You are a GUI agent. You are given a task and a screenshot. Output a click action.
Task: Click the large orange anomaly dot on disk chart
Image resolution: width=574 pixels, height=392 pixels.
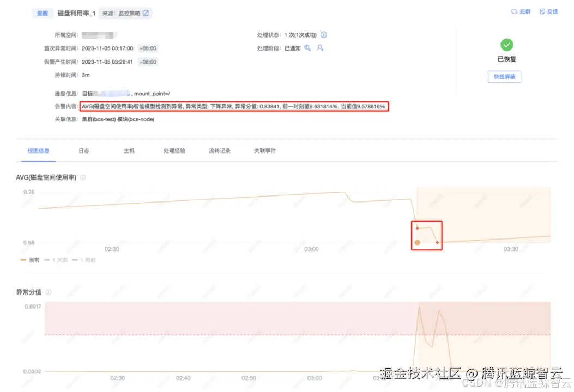click(418, 242)
